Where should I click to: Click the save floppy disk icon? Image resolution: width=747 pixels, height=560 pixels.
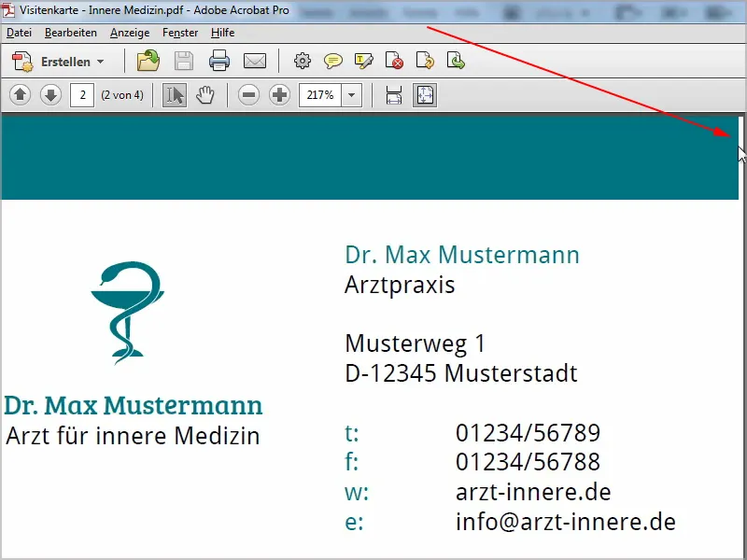coord(184,61)
